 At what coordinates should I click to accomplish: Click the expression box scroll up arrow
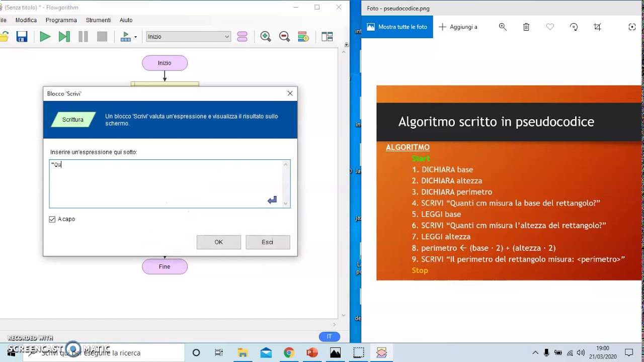coord(286,164)
